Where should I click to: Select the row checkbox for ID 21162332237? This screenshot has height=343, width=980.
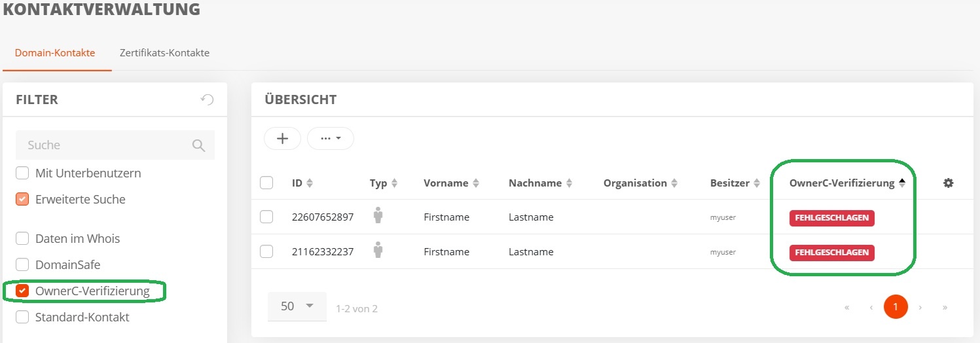(x=266, y=251)
